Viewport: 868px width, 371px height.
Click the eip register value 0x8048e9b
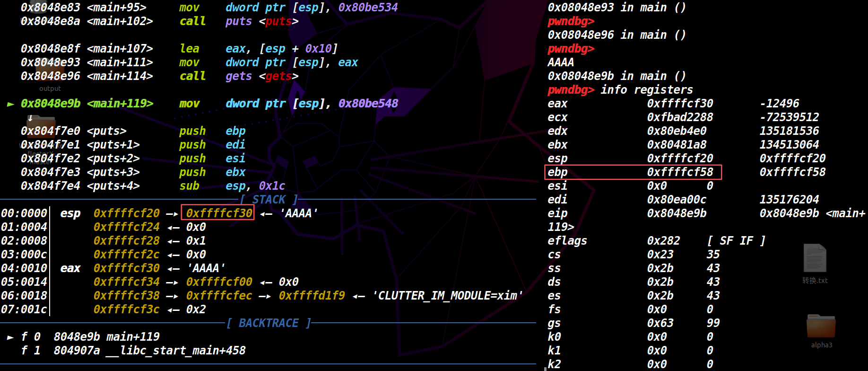coord(677,213)
